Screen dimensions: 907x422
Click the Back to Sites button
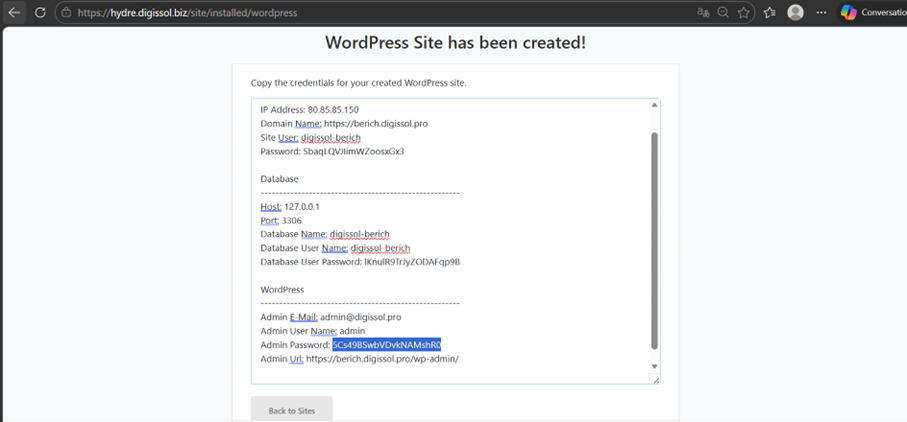(x=291, y=410)
